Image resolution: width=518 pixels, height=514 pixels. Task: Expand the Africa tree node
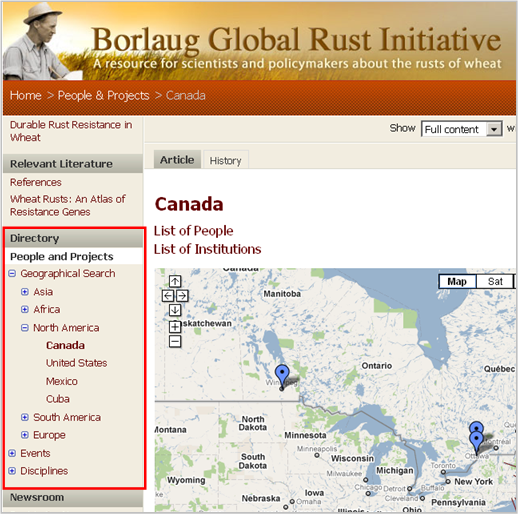click(x=25, y=309)
